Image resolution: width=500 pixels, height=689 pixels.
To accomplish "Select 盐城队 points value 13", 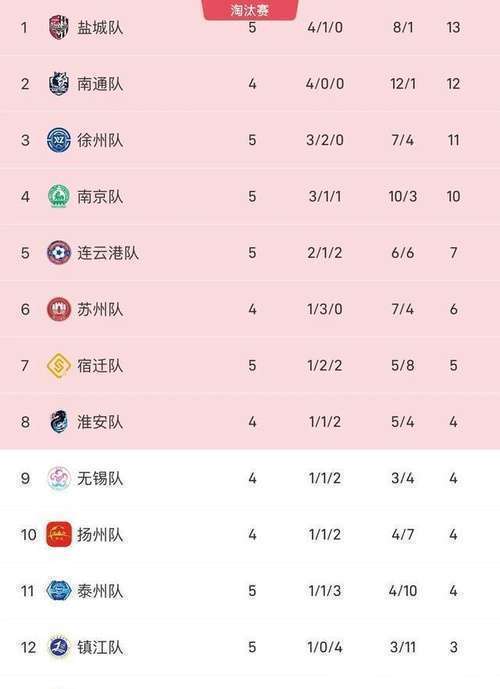I will tap(453, 28).
